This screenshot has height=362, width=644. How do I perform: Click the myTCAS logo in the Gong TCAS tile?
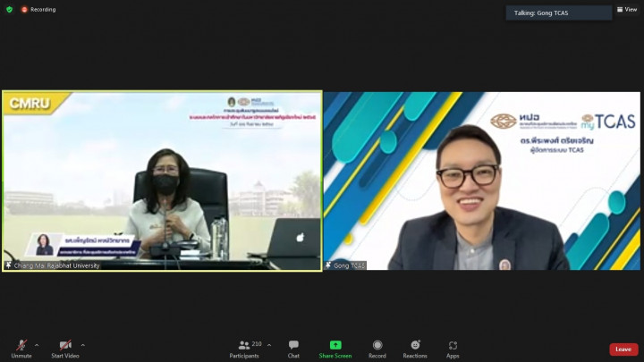tap(608, 122)
